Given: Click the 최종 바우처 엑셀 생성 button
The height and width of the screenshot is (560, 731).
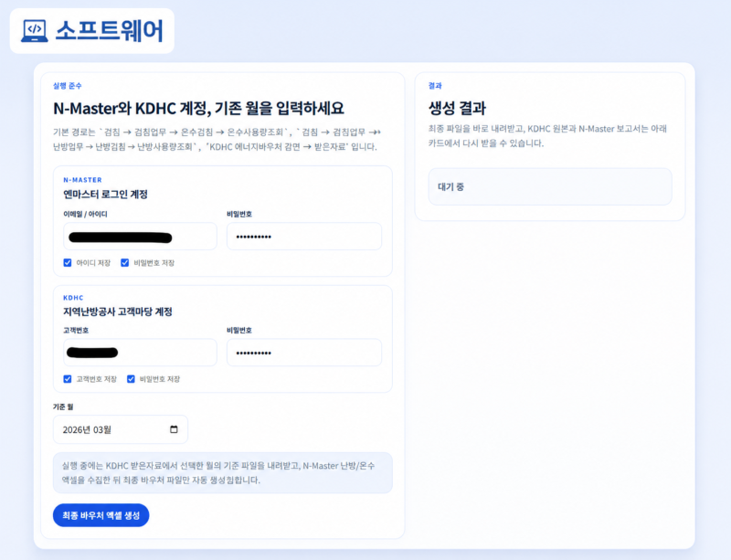Looking at the screenshot, I should (101, 515).
